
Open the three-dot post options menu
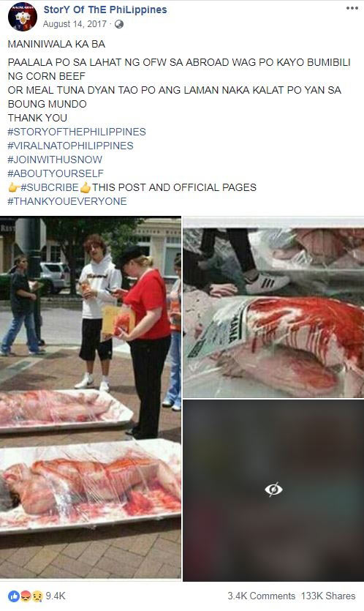[x=352, y=8]
